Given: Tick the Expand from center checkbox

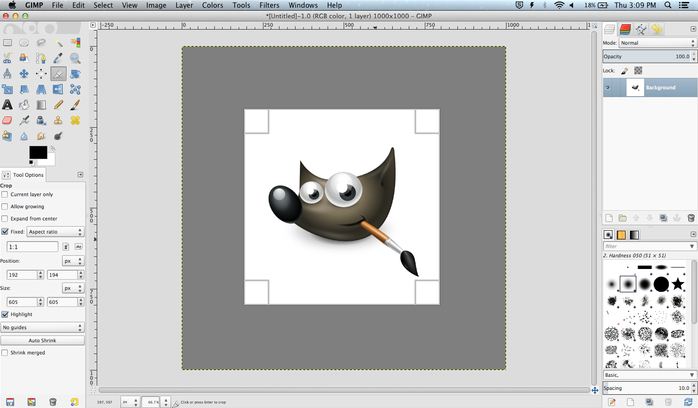Looking at the screenshot, I should (x=5, y=218).
